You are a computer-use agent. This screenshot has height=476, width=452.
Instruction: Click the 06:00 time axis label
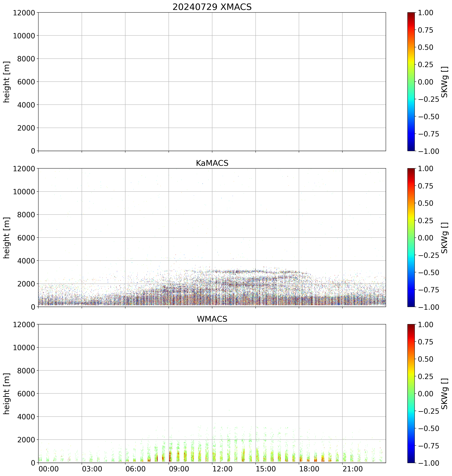pyautogui.click(x=136, y=469)
